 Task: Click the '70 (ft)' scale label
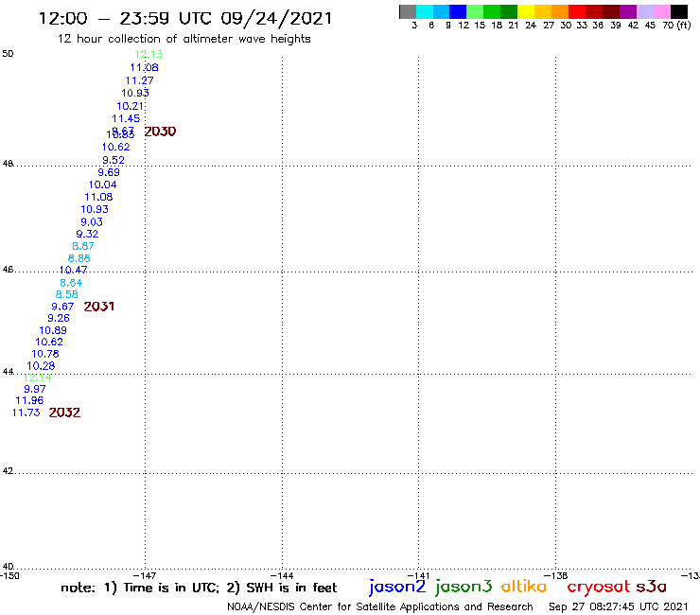[x=676, y=25]
